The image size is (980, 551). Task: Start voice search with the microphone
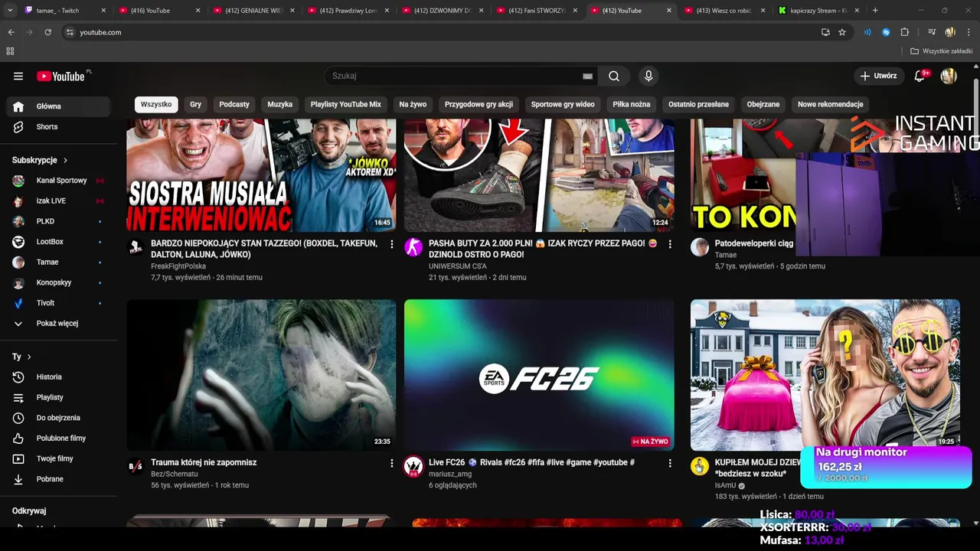(x=648, y=76)
